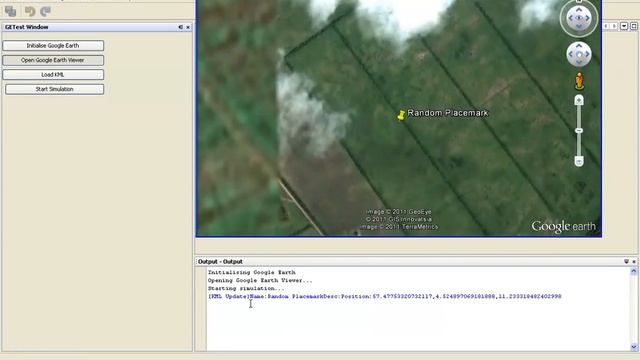
Task: Zoom out with the minus button
Action: pyautogui.click(x=579, y=162)
